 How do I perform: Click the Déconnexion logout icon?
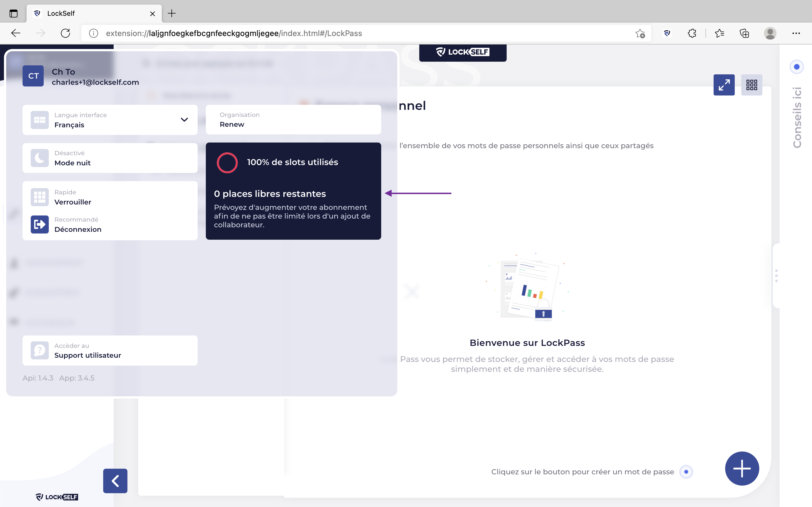coord(39,224)
